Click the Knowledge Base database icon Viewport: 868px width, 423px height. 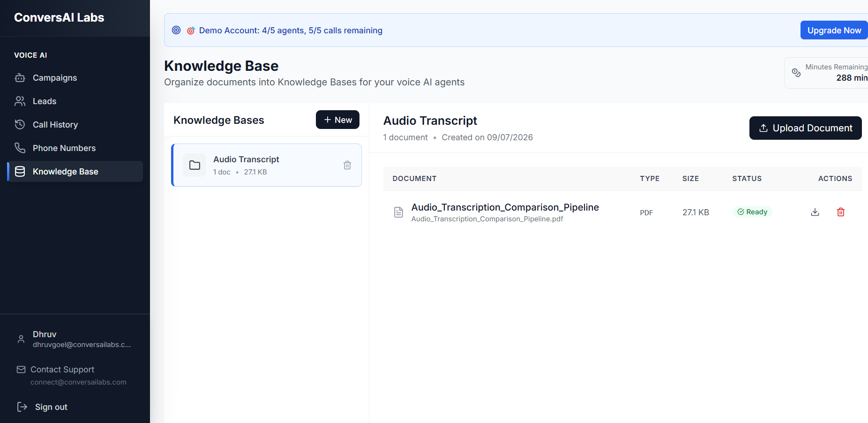click(20, 172)
